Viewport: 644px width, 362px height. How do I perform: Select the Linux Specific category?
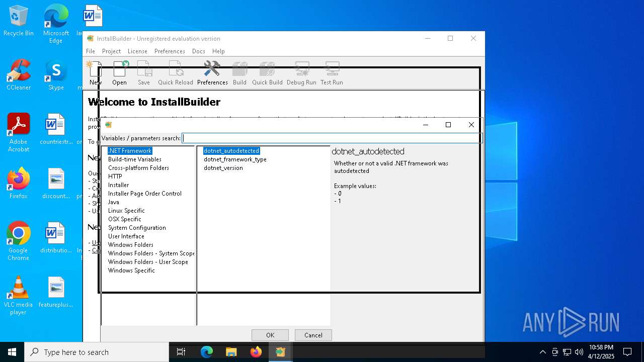pyautogui.click(x=126, y=211)
